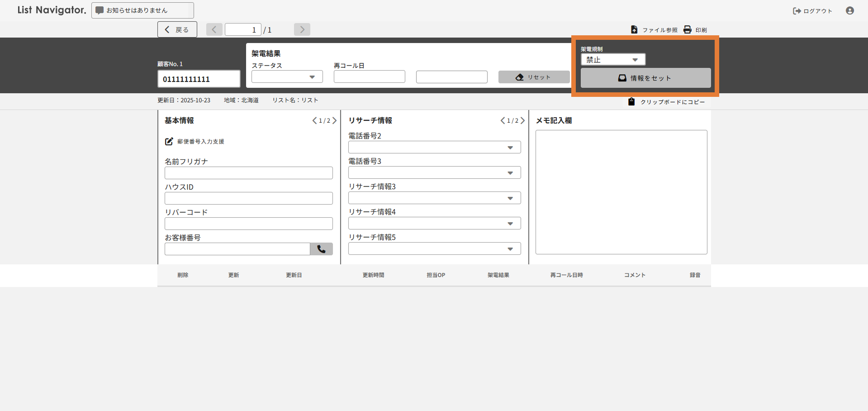868x411 pixels.
Task: Click the 印刷 printer icon
Action: pos(687,29)
